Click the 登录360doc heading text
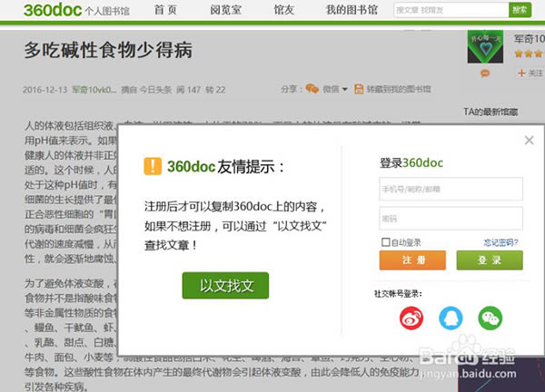 411,162
